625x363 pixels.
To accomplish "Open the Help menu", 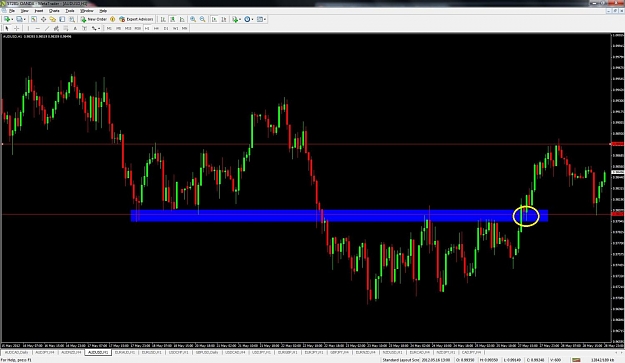I will click(103, 11).
